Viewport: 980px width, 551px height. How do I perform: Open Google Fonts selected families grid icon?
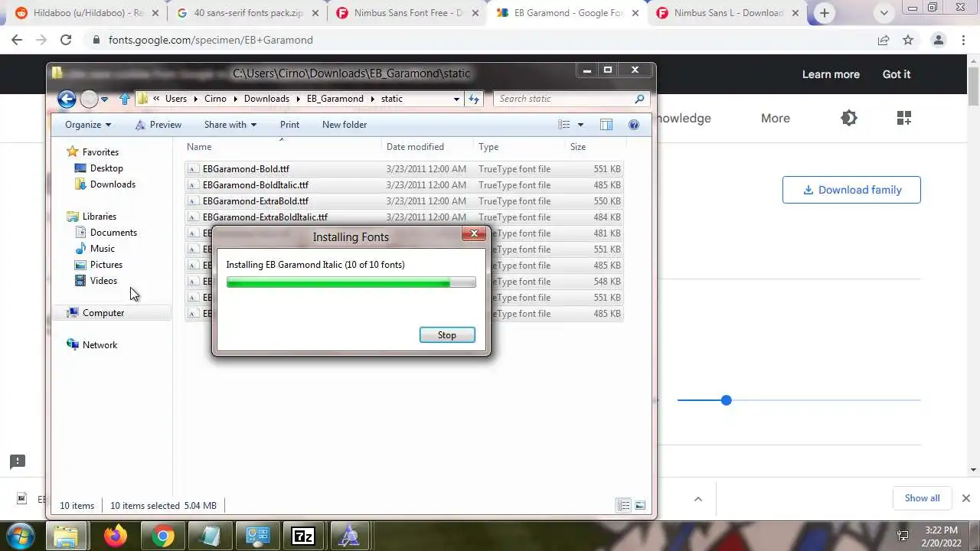[904, 118]
